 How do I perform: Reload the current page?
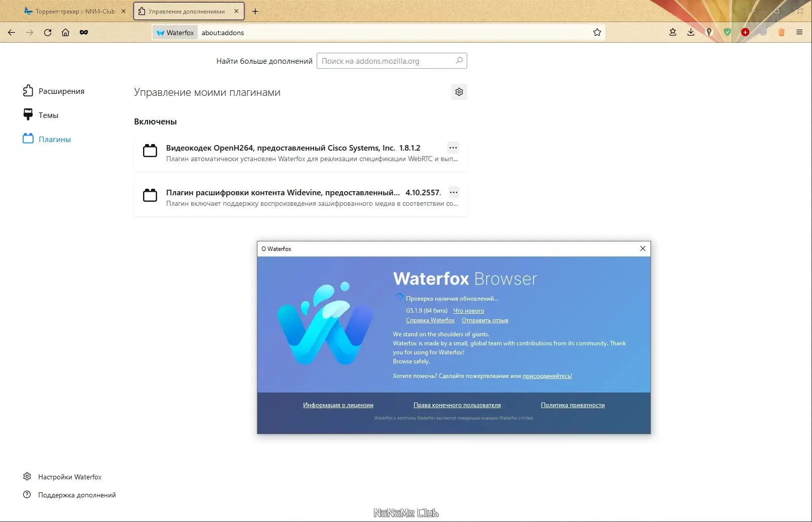48,33
